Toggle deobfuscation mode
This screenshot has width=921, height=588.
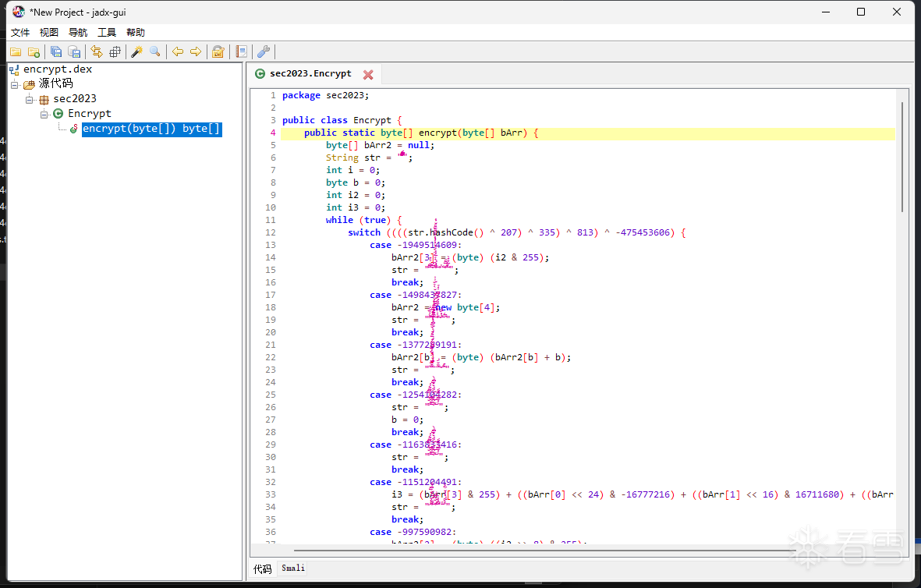(x=218, y=51)
